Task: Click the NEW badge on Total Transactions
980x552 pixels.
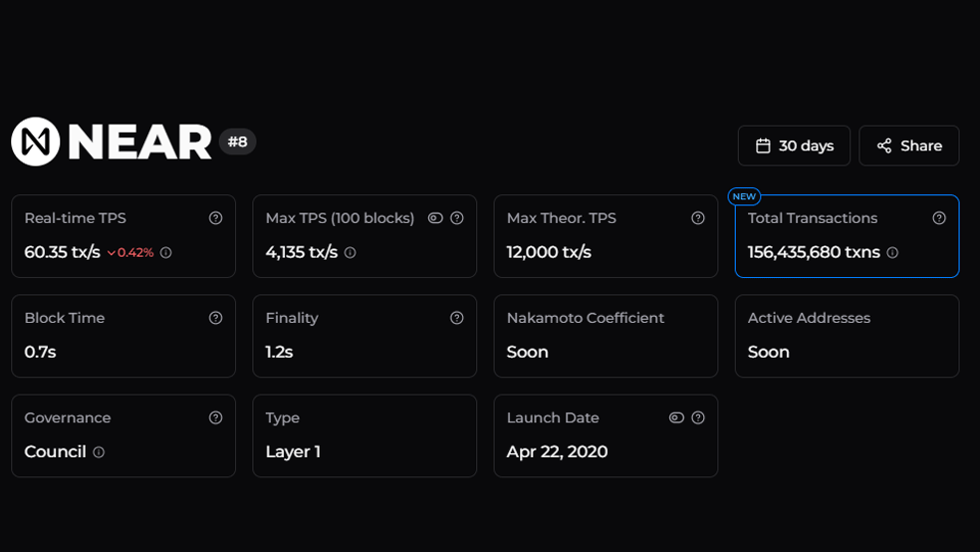Action: pos(744,196)
